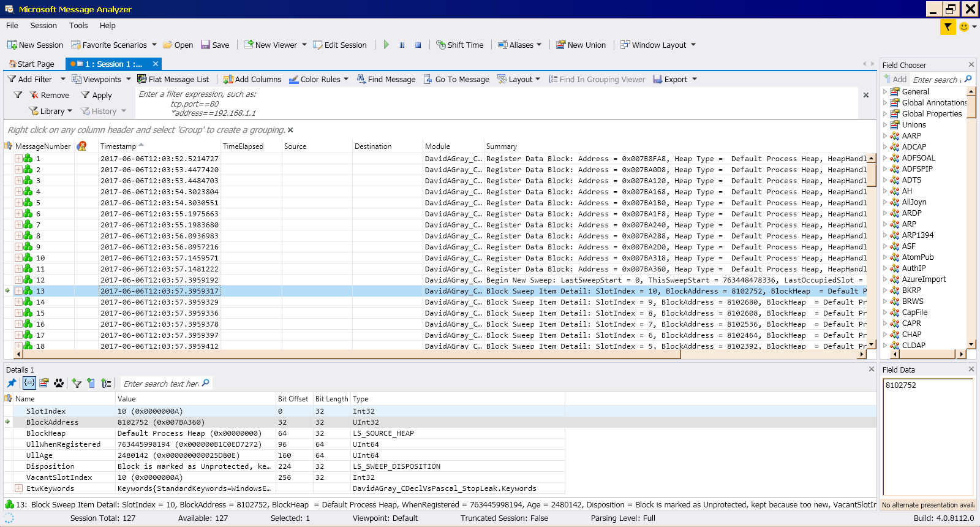
Task: Click the search magnifier in Details panel
Action: tap(206, 383)
